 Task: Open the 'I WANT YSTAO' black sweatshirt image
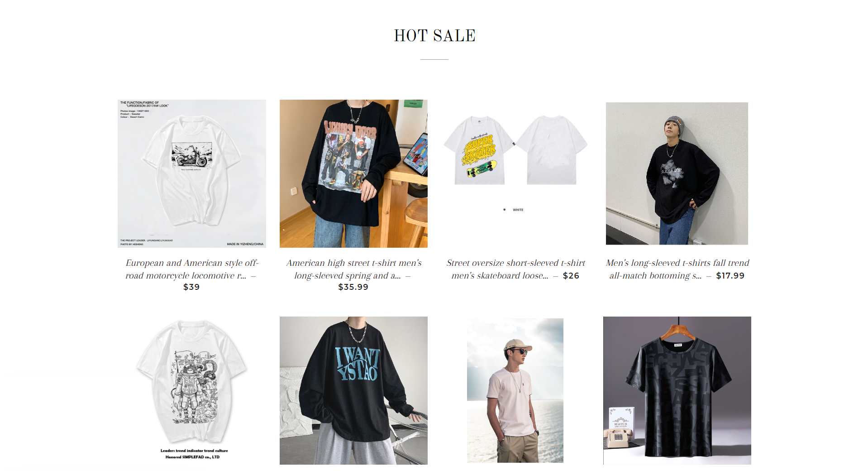(353, 390)
